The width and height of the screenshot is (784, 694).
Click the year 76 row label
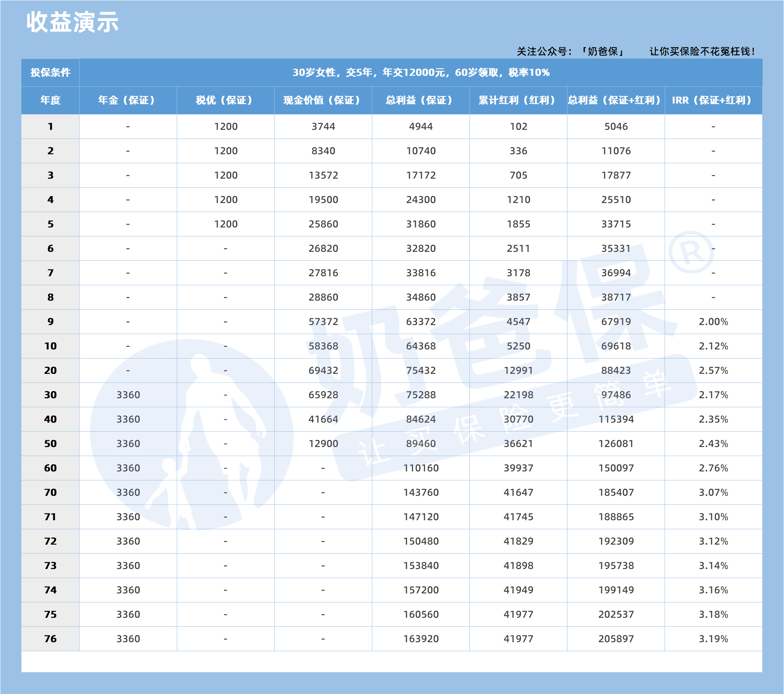50,639
